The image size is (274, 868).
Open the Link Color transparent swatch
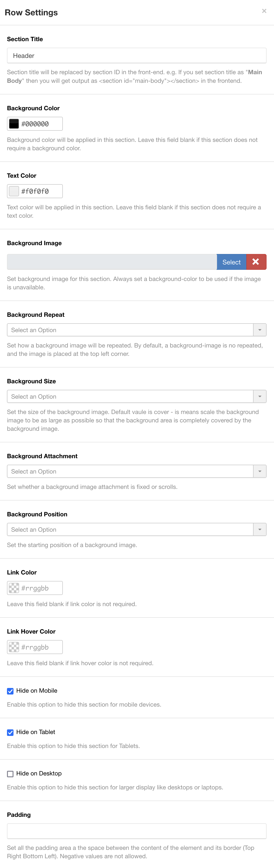point(14,588)
